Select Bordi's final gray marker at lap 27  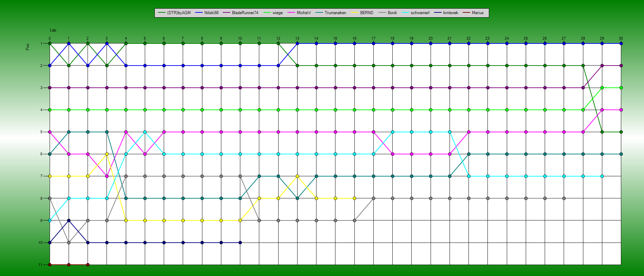click(x=564, y=198)
